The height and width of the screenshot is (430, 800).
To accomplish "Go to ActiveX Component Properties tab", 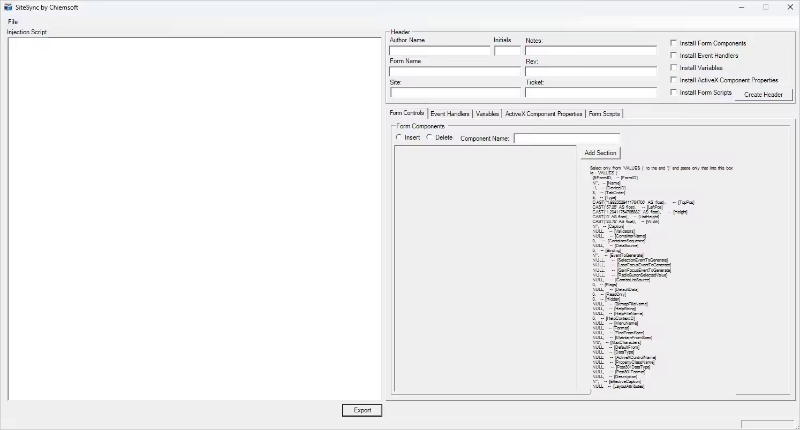I will (x=544, y=114).
